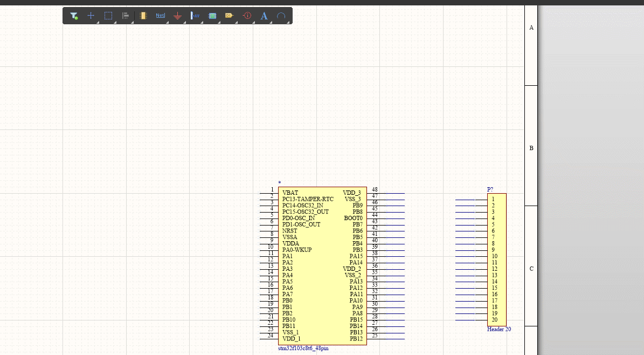
Task: Click the PA7 pin label
Action: 287,294
